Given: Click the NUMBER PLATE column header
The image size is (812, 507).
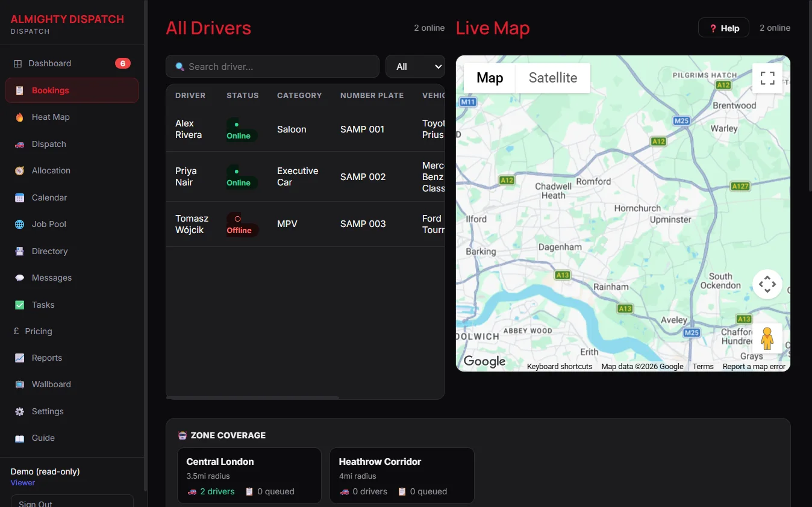Looking at the screenshot, I should [372, 96].
